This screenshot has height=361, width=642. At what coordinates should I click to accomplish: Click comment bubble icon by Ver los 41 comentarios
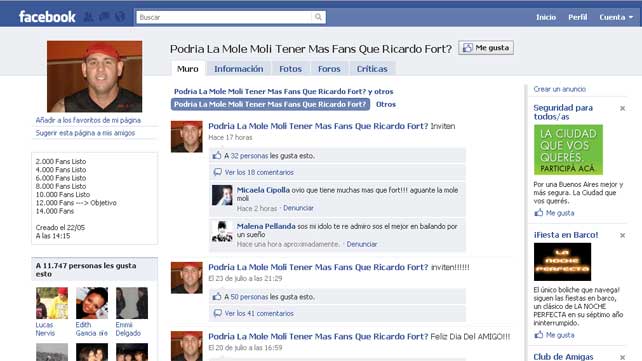[217, 313]
